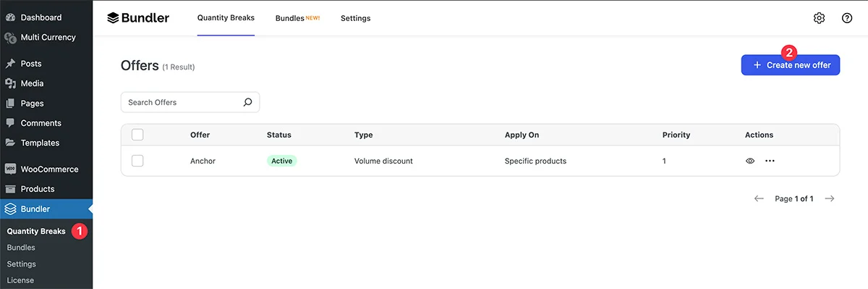The image size is (868, 289).
Task: Click the Bundler logo in header
Action: (137, 18)
